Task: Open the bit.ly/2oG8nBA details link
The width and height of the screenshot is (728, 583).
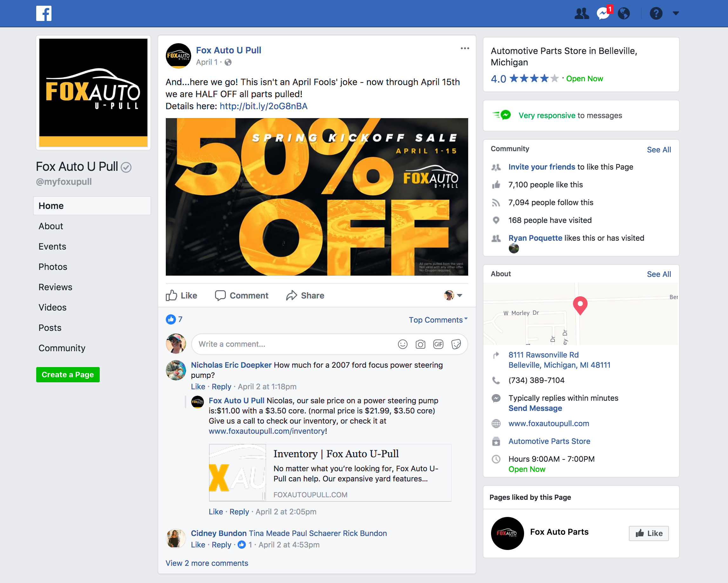Action: point(264,106)
